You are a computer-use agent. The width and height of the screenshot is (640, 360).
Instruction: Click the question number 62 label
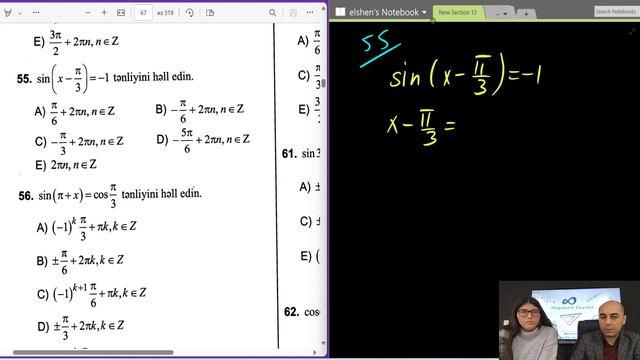[291, 312]
